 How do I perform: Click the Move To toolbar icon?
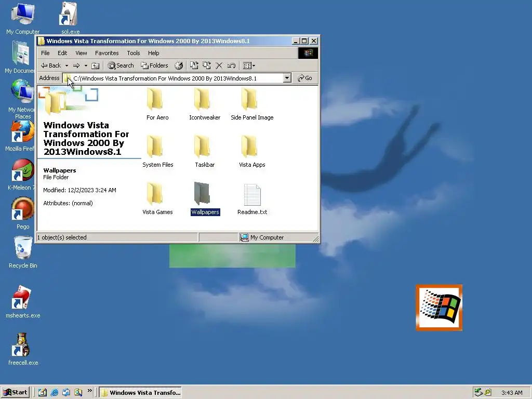[x=194, y=65]
